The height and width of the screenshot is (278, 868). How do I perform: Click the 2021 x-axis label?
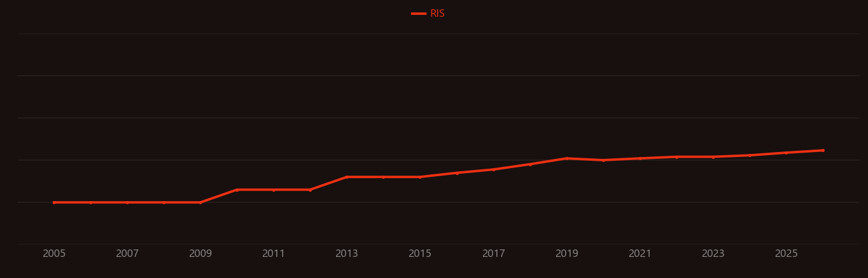click(x=640, y=254)
